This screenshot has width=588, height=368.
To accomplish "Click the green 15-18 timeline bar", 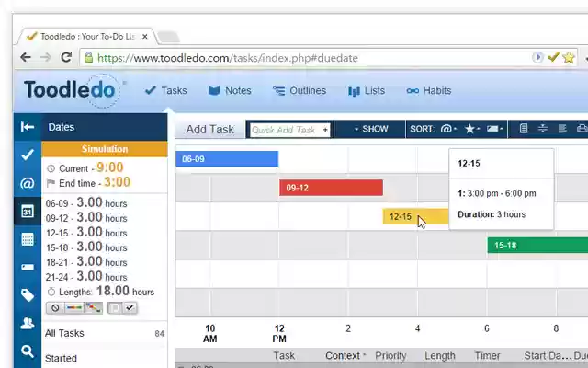I will (x=537, y=246).
